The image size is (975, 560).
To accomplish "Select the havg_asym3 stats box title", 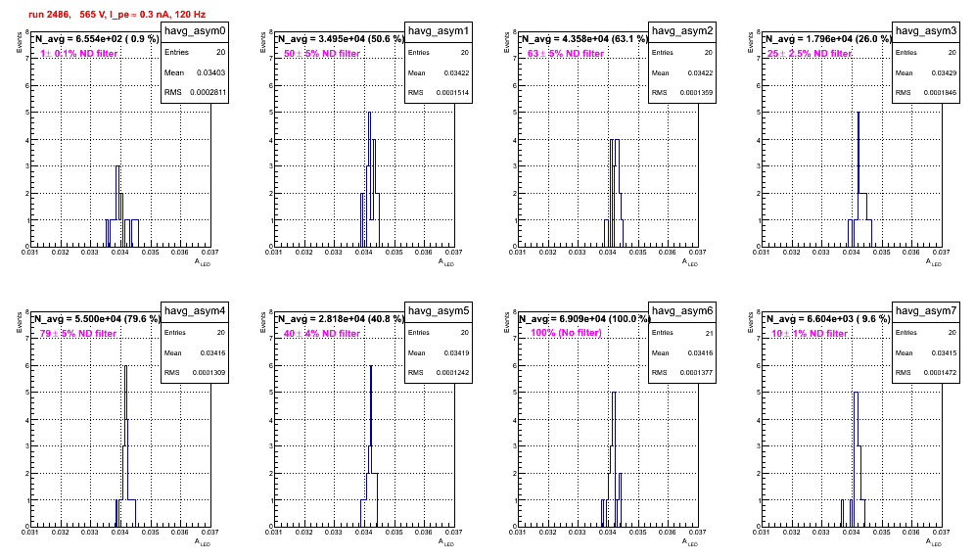I will [926, 30].
